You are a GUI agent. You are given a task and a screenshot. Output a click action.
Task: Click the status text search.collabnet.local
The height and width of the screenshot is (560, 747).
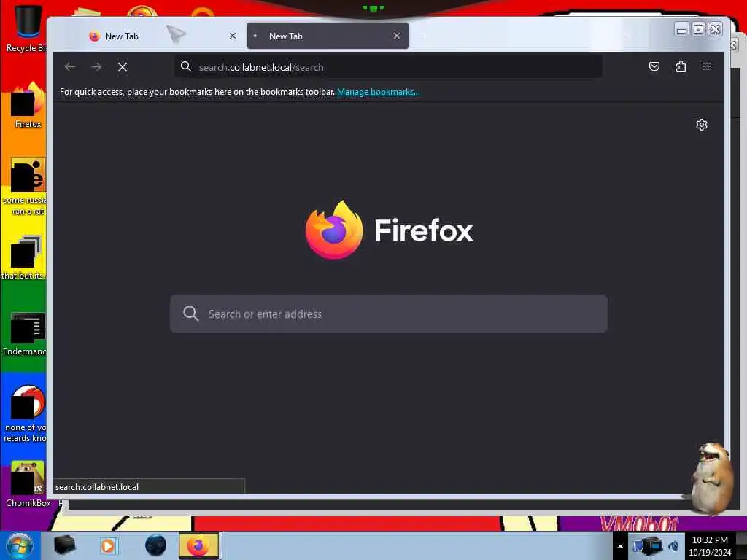click(97, 486)
